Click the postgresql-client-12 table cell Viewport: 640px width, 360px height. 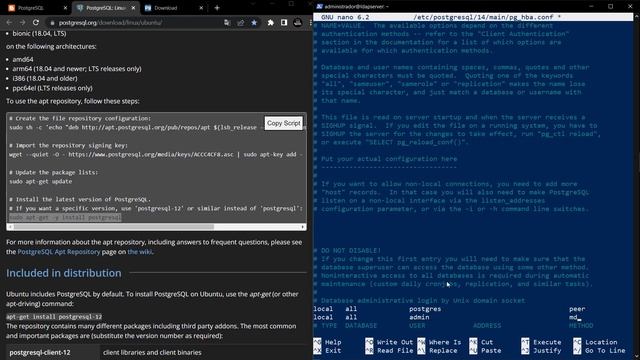[x=53, y=352]
